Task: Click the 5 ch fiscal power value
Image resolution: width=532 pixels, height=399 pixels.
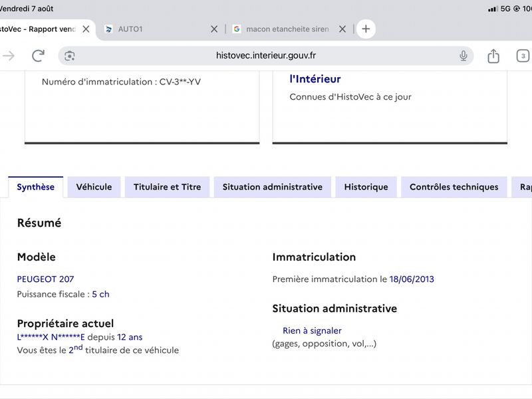Action: [x=101, y=294]
